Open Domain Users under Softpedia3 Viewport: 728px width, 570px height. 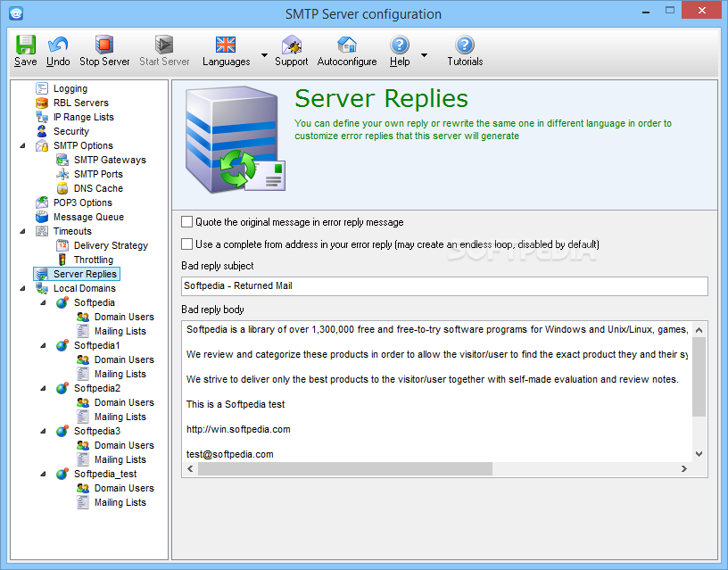(124, 445)
